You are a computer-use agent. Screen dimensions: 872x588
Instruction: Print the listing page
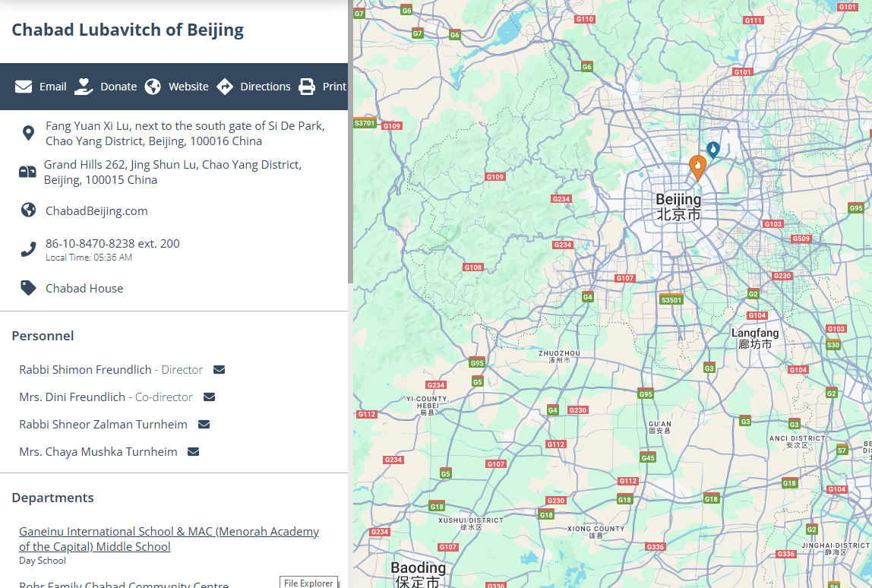click(x=323, y=87)
